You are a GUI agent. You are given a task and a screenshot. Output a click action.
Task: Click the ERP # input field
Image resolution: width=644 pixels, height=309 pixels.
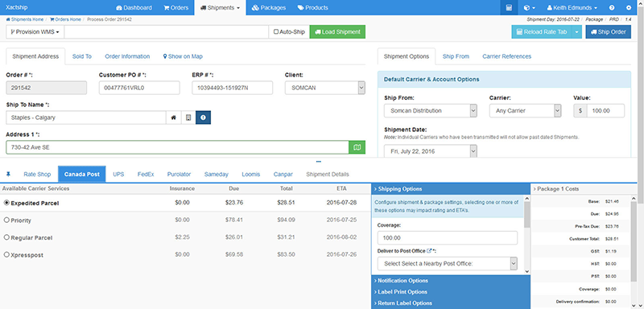[x=232, y=88]
